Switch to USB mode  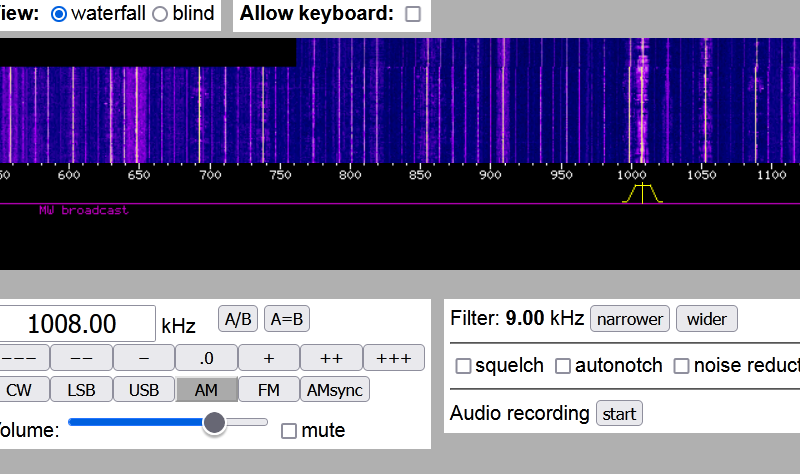tap(144, 390)
